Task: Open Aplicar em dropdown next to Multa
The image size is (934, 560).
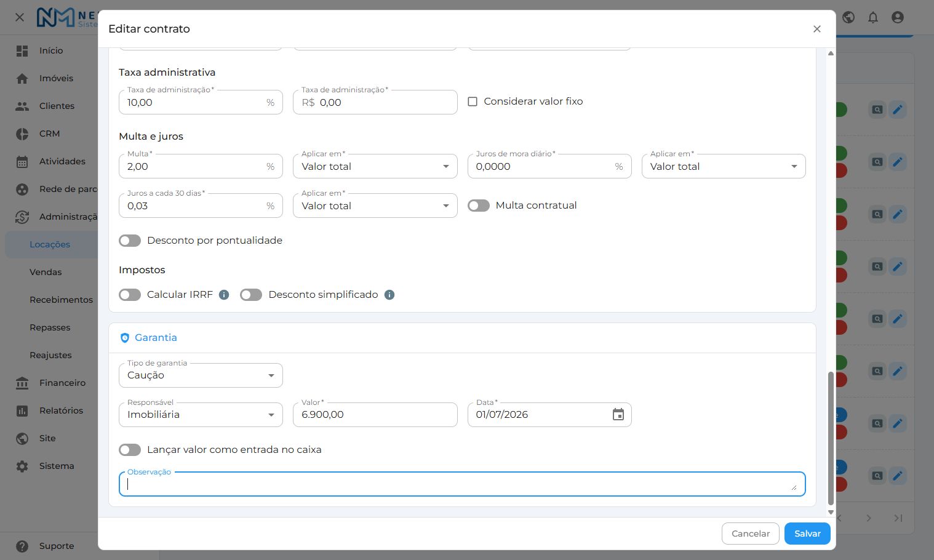Action: tap(375, 166)
